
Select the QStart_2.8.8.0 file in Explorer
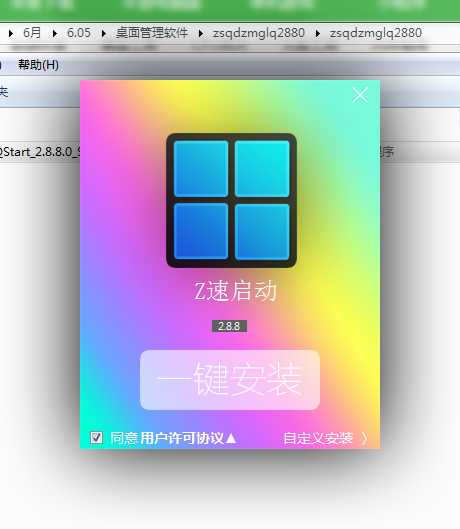coord(40,152)
